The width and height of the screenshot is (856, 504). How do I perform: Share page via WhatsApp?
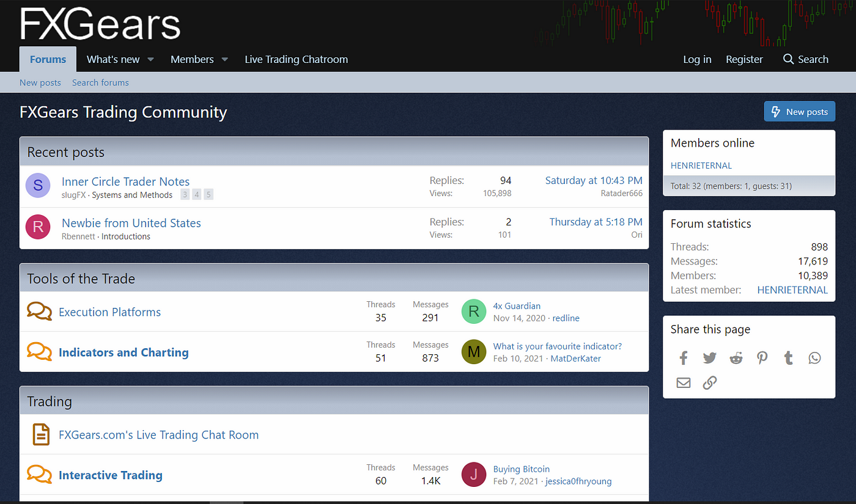point(814,358)
